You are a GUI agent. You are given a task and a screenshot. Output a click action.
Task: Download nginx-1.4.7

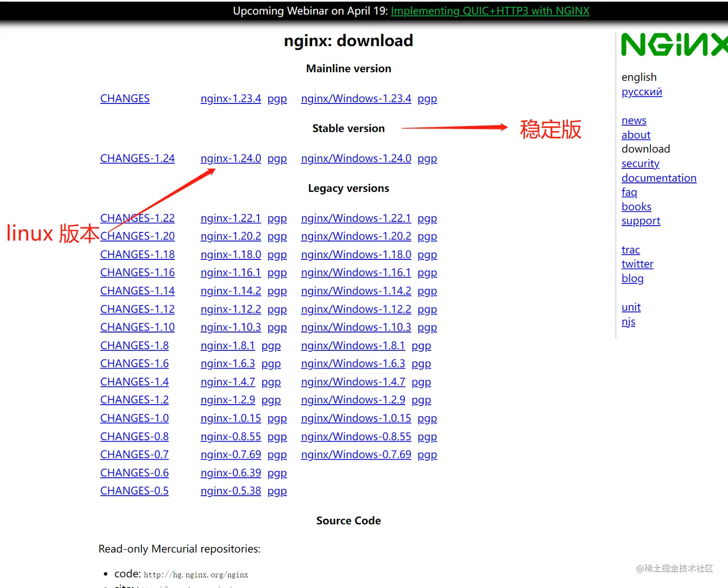click(x=228, y=382)
